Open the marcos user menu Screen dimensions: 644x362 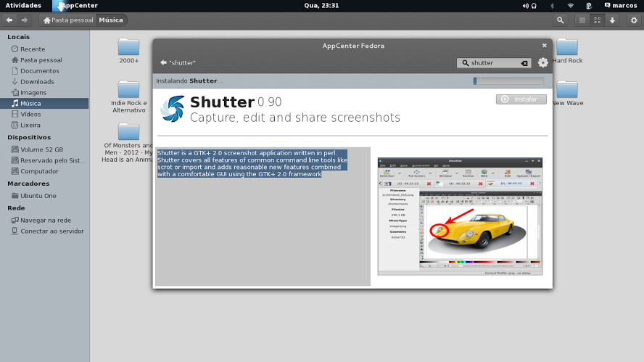621,5
